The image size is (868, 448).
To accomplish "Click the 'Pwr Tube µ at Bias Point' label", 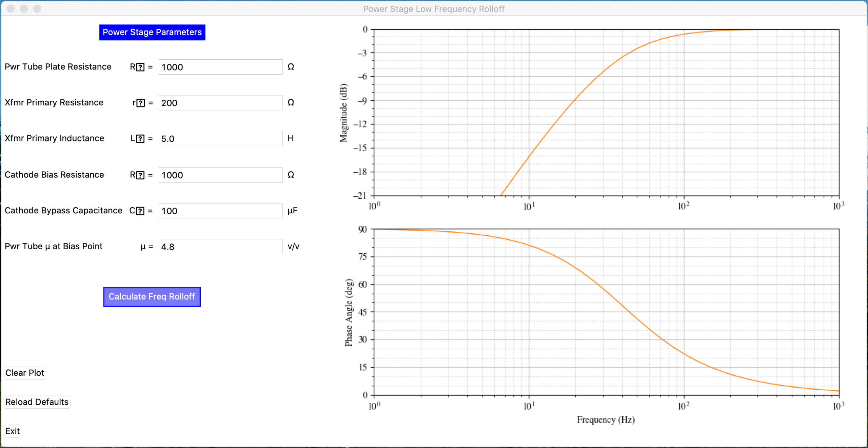I will point(54,247).
